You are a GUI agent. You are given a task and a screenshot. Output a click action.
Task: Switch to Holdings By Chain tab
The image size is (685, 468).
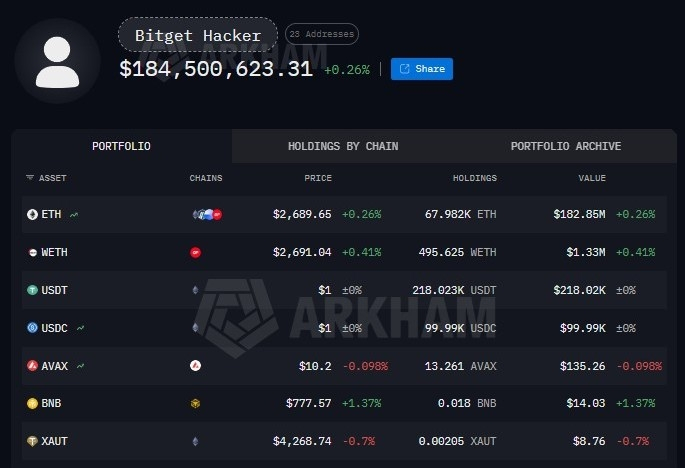click(x=343, y=146)
